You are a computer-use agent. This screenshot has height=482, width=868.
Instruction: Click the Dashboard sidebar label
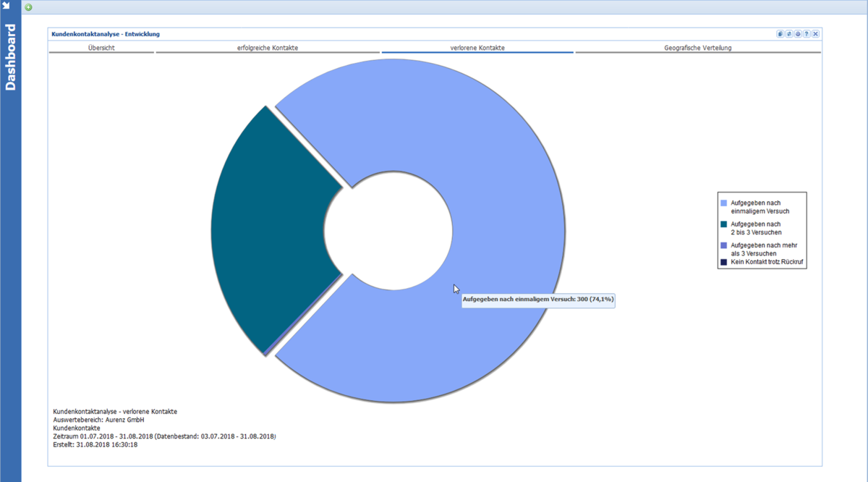pos(10,57)
